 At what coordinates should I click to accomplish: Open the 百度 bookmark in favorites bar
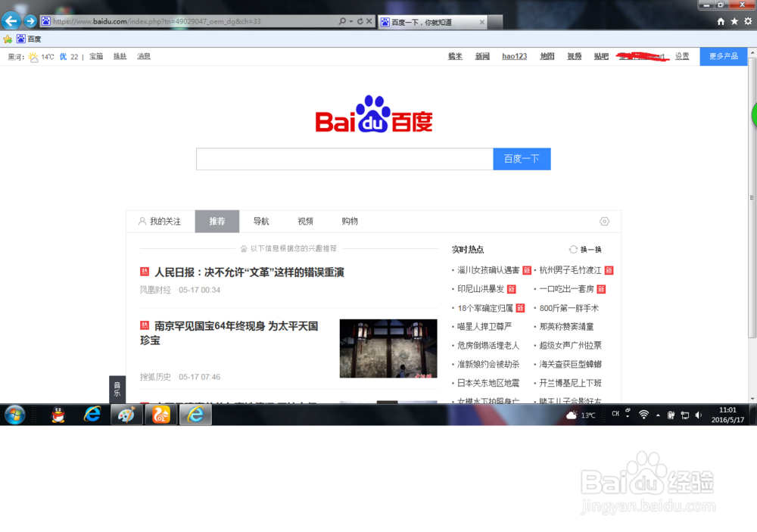pyautogui.click(x=29, y=39)
